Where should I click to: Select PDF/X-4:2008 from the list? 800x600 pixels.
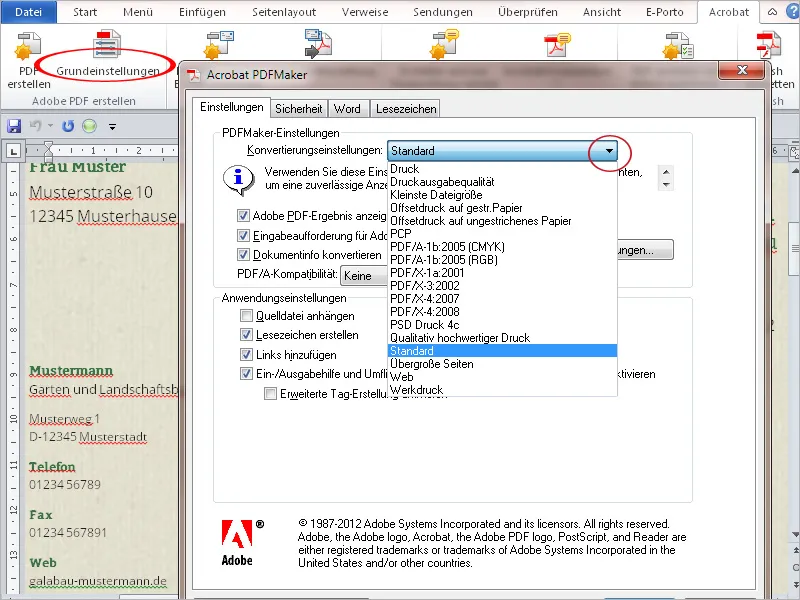(x=502, y=312)
